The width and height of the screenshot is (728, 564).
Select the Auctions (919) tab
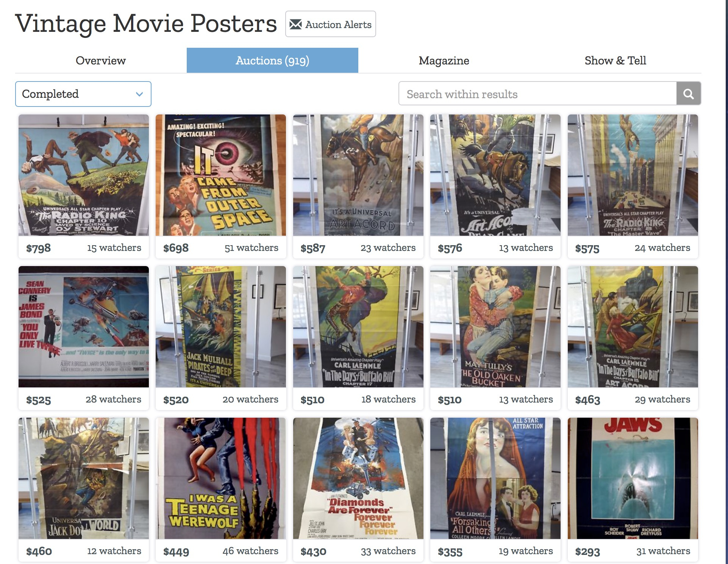click(272, 61)
